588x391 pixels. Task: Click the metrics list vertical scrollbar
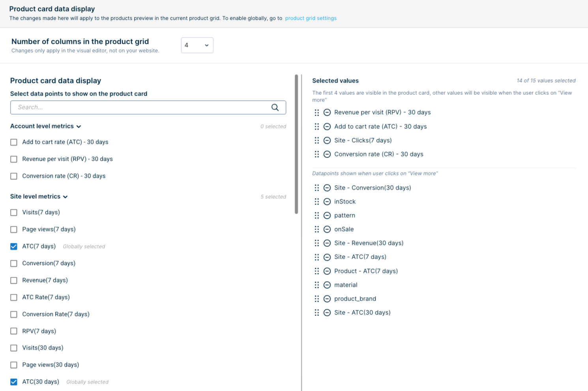click(296, 144)
